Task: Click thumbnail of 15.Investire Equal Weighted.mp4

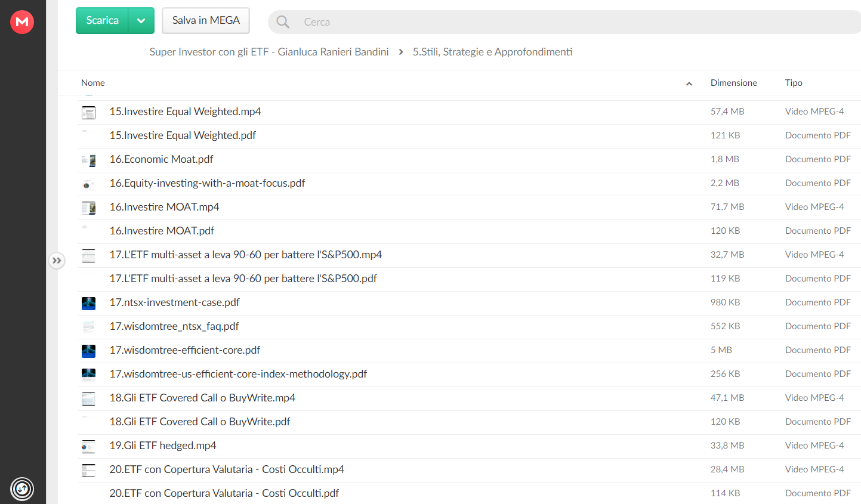Action: pyautogui.click(x=88, y=112)
